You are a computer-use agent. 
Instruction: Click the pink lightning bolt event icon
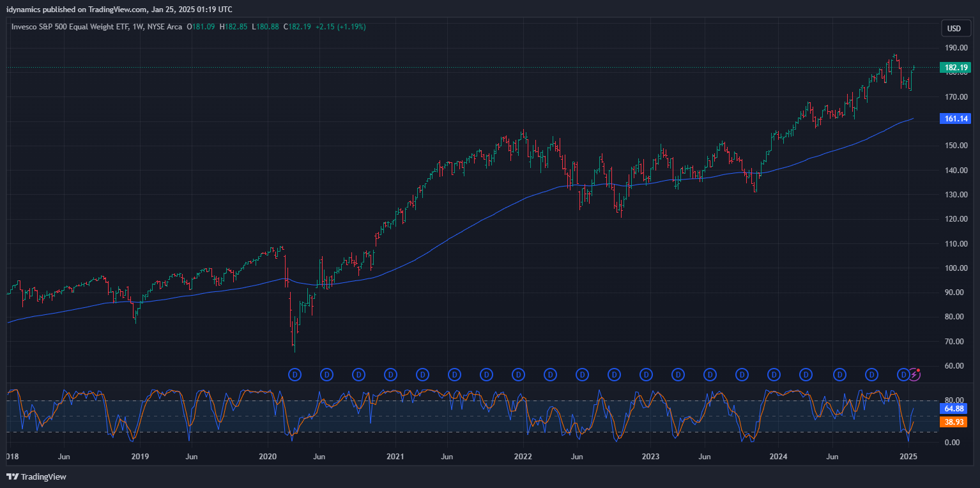(x=915, y=374)
